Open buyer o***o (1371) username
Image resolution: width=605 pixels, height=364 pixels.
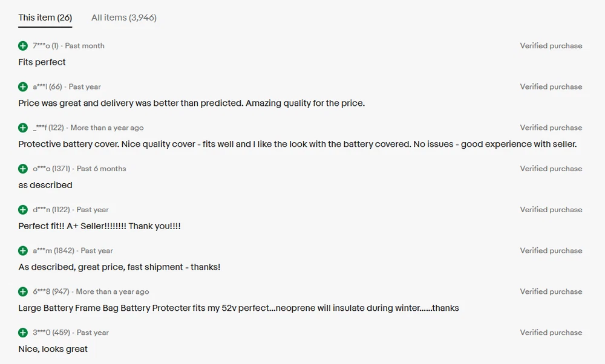click(51, 169)
